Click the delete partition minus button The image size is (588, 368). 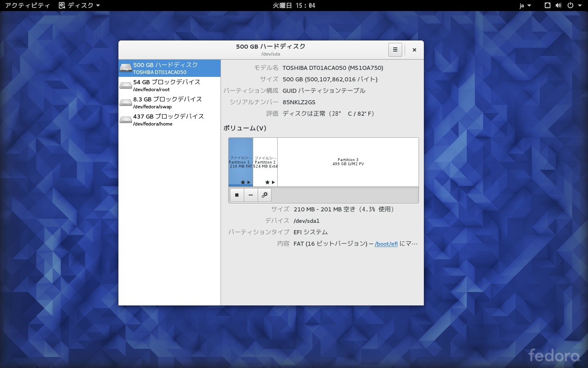[x=251, y=195]
